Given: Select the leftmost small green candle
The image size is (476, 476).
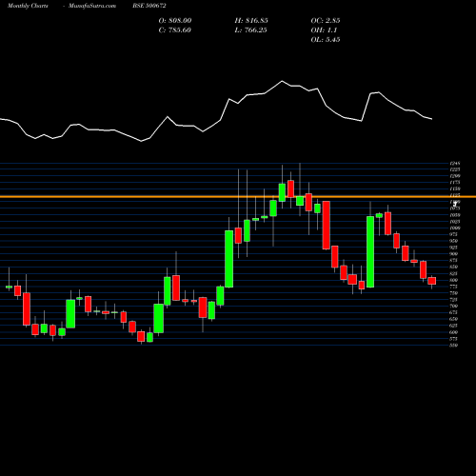Looking at the screenshot, I should 9,287.
